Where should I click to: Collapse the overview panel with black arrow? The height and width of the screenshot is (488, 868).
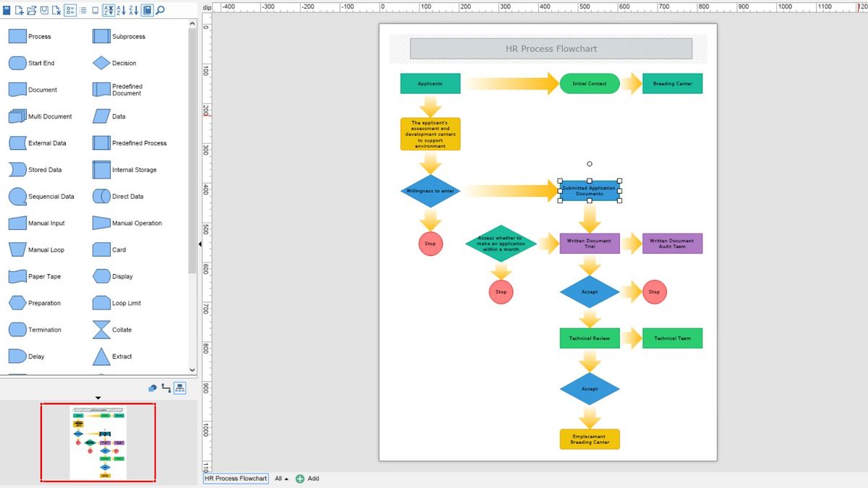98,398
